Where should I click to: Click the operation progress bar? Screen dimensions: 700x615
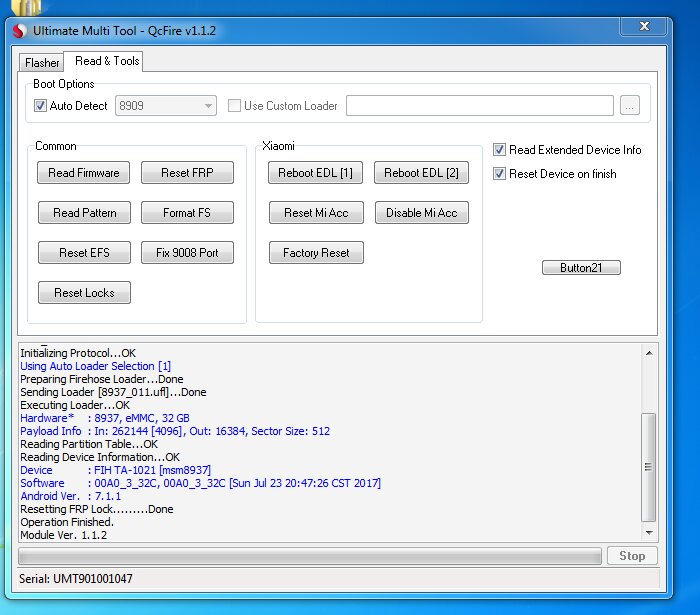pos(310,557)
